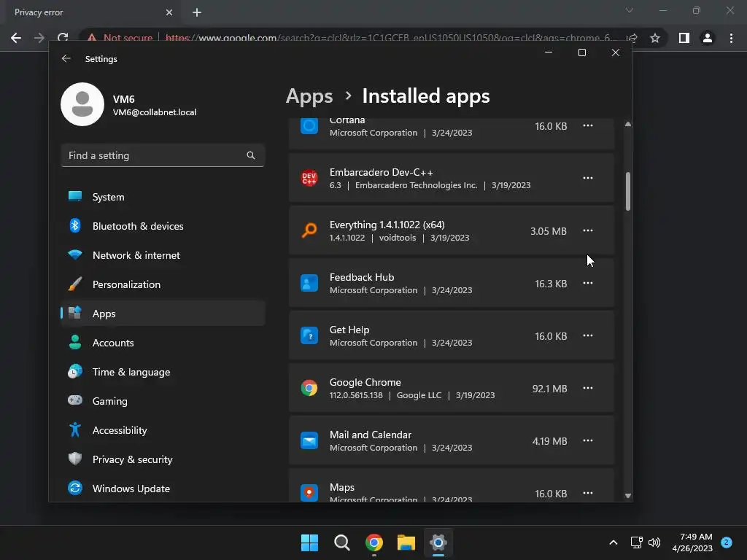The image size is (747, 560).
Task: Click the network icon in system tray
Action: pyautogui.click(x=636, y=542)
